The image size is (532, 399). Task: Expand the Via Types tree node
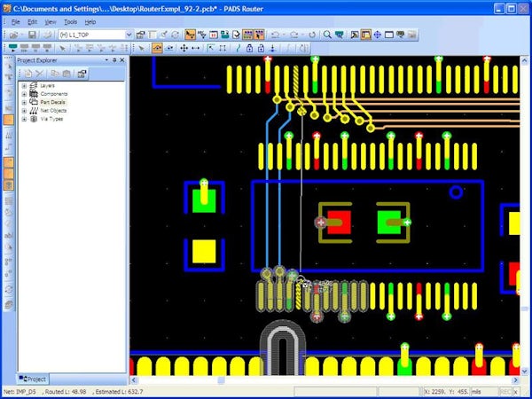(24, 119)
